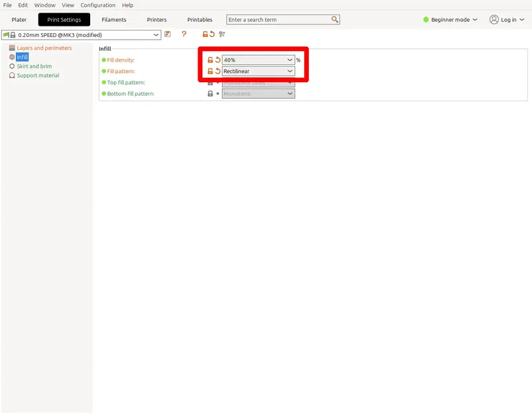Viewport: 532px width, 414px height.
Task: Open the View menu
Action: (68, 5)
